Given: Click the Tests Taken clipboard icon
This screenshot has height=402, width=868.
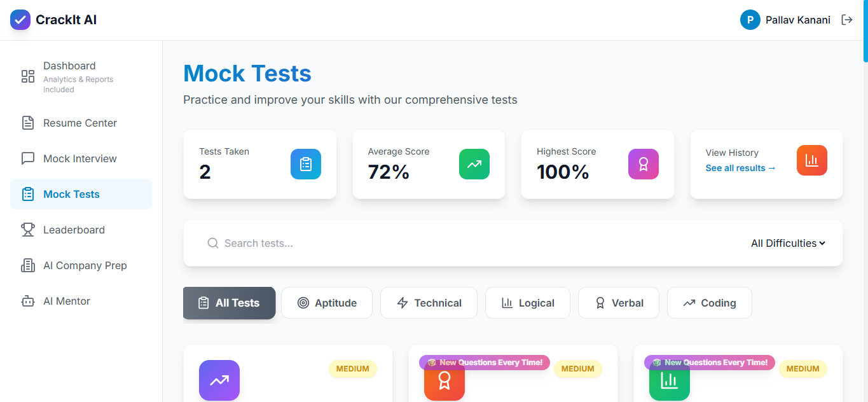Looking at the screenshot, I should [306, 163].
